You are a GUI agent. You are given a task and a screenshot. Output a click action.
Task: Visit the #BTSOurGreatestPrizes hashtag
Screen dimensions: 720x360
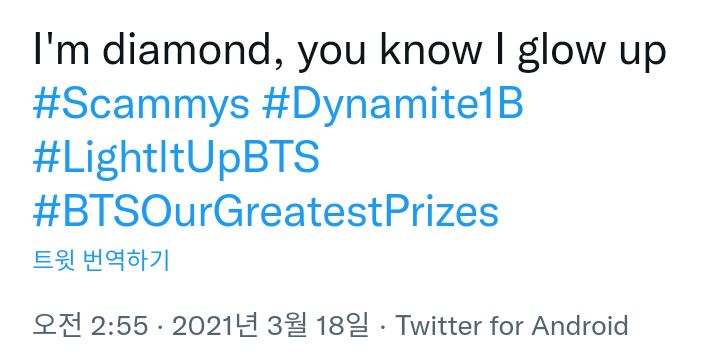click(266, 212)
